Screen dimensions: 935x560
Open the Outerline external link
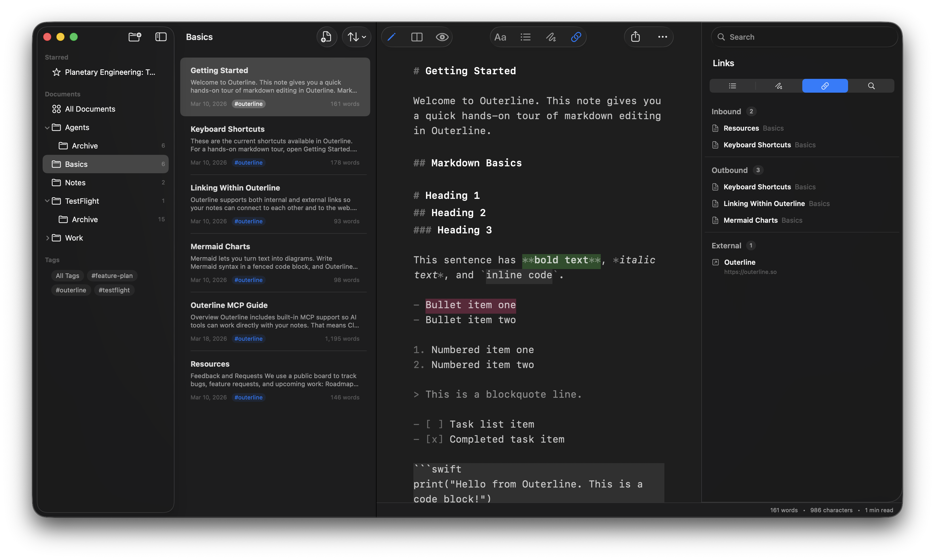coord(740,262)
